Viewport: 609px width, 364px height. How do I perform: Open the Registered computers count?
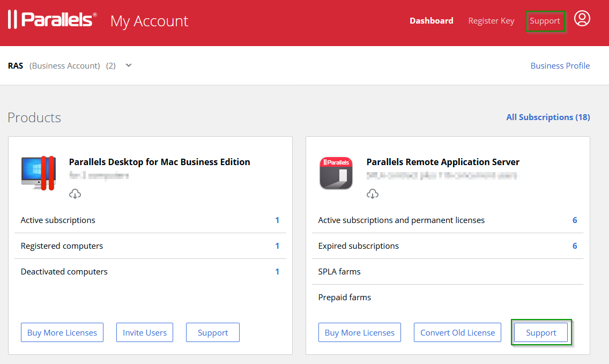pyautogui.click(x=277, y=246)
